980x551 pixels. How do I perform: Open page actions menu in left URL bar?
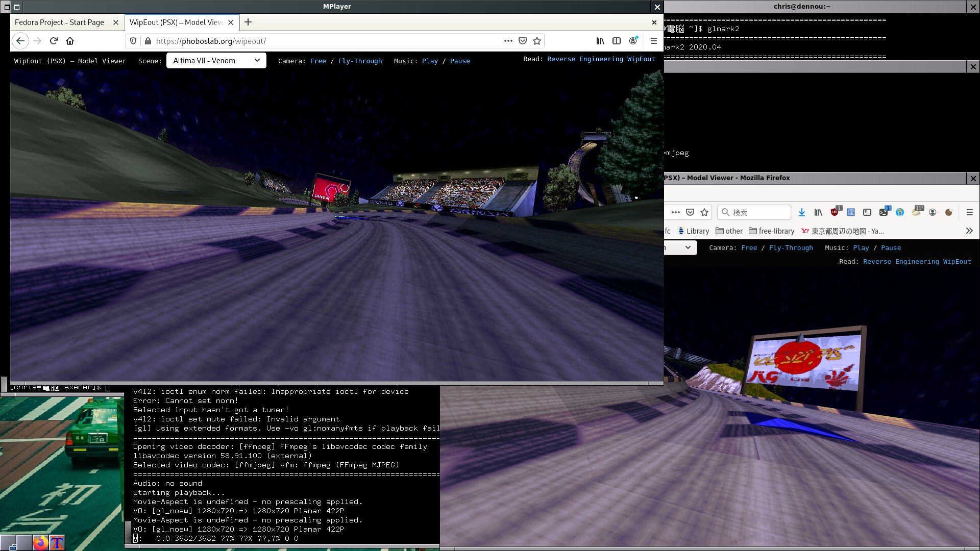pyautogui.click(x=508, y=41)
